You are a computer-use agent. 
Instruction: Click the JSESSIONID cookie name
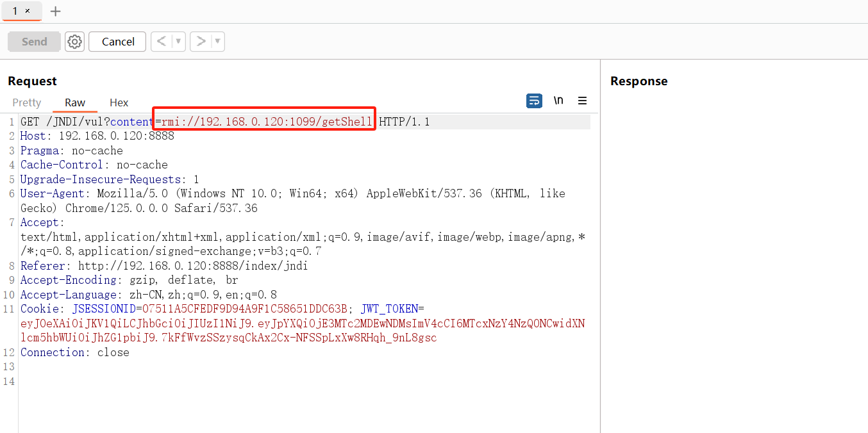(103, 309)
